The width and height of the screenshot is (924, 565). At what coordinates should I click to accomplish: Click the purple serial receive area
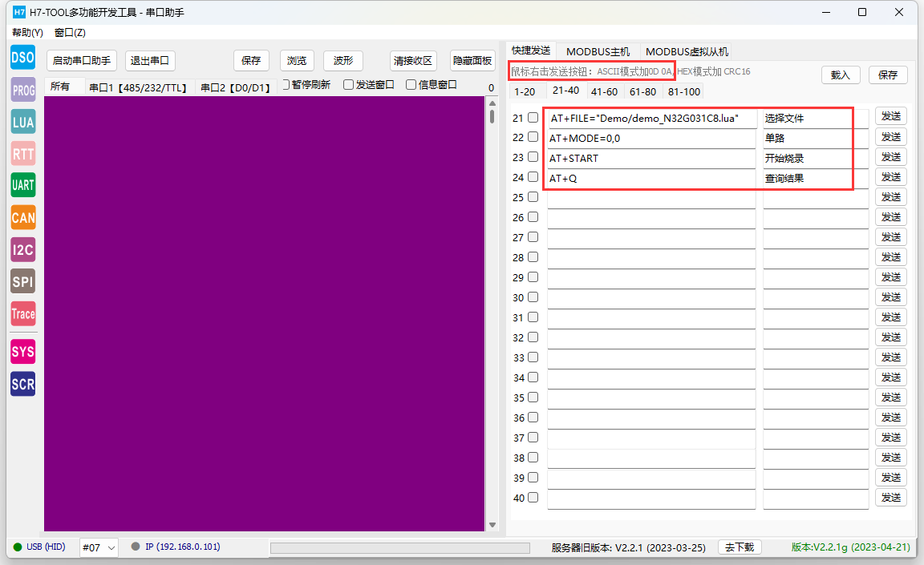click(x=265, y=313)
